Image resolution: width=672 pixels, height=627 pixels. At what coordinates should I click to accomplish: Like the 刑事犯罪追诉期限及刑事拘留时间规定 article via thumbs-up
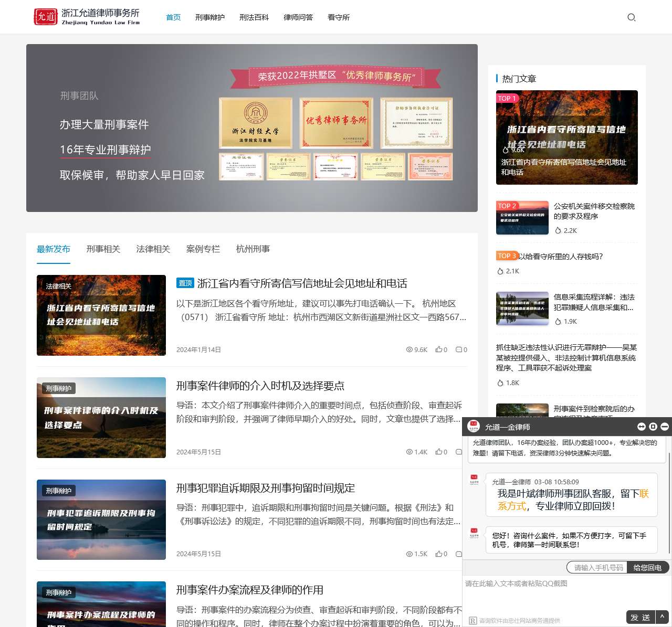[x=438, y=554]
